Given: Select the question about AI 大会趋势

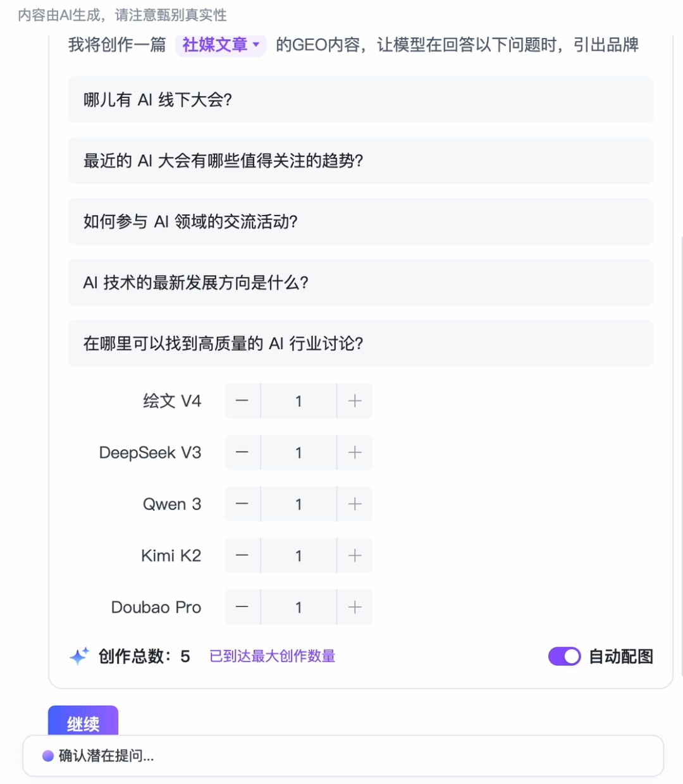Looking at the screenshot, I should (360, 161).
